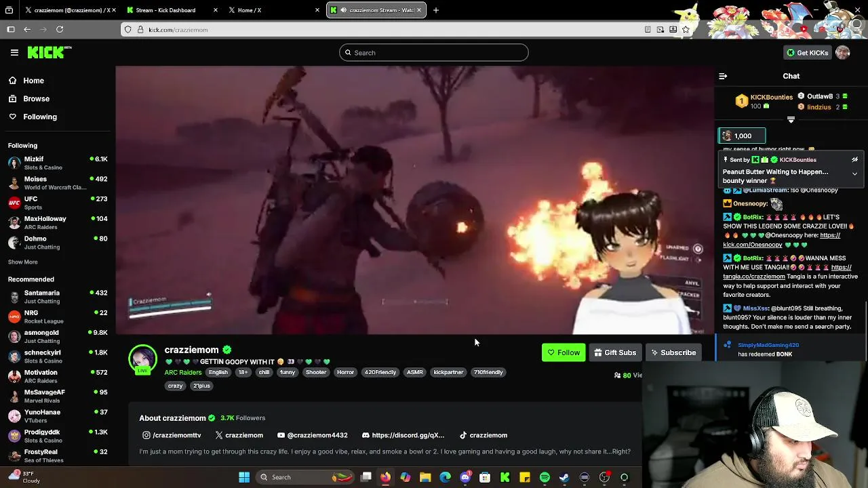Open Discord from the taskbar
868x488 pixels.
point(465,477)
